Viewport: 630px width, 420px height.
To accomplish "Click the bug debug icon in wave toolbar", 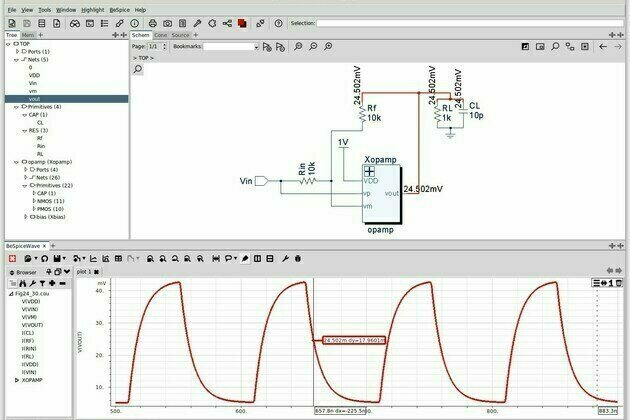I will click(x=298, y=258).
